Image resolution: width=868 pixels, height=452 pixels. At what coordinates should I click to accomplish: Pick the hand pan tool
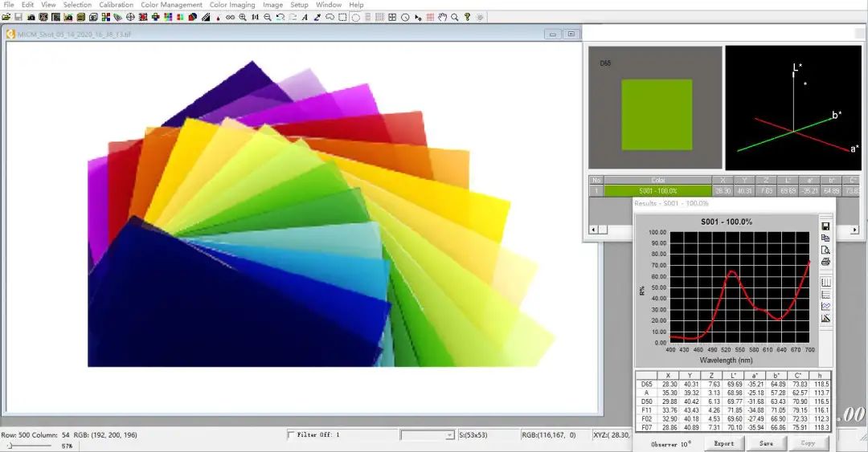click(x=442, y=17)
